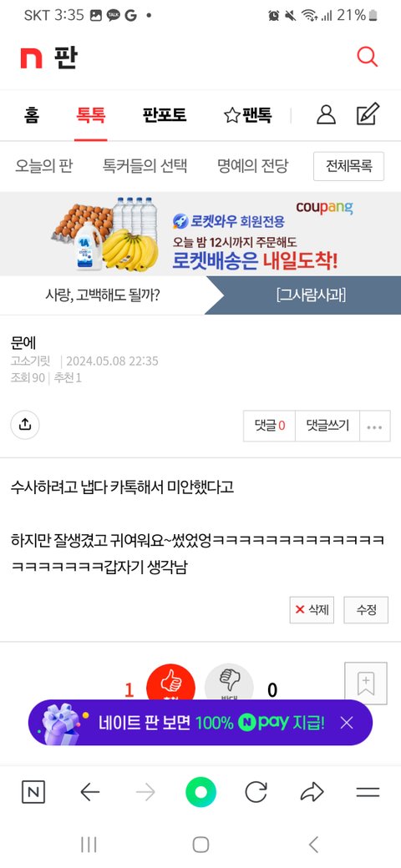Bookmark this post with scrap icon

point(366,683)
